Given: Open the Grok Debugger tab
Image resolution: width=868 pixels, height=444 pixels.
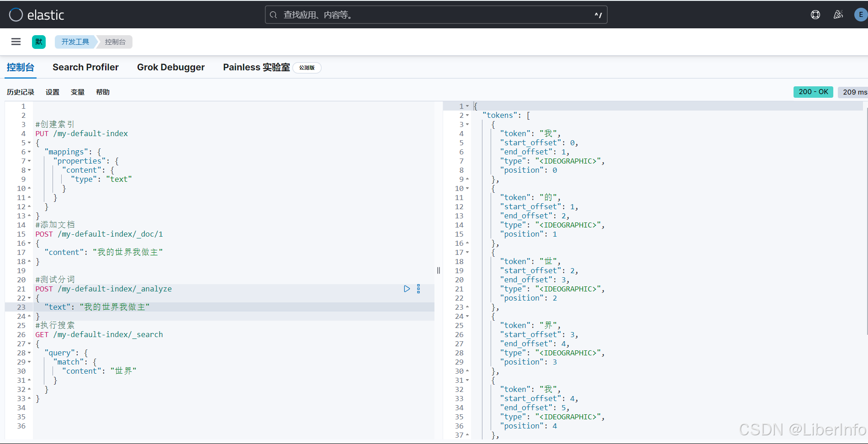Looking at the screenshot, I should coord(170,67).
